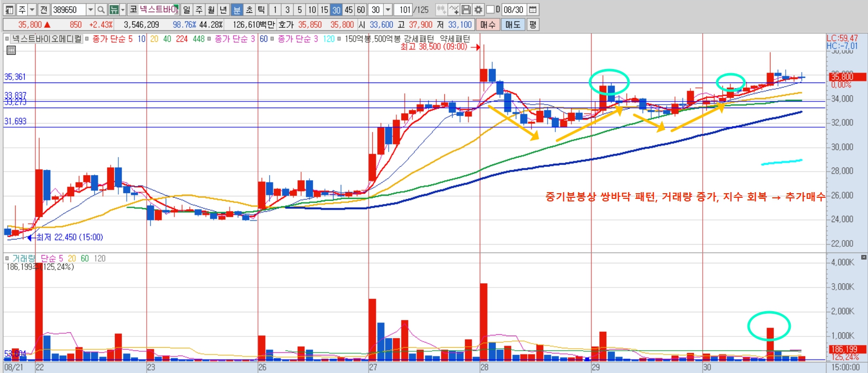Viewport: 868px width, 373px height.
Task: Click the 15:00:00 time label
Action: point(845,367)
